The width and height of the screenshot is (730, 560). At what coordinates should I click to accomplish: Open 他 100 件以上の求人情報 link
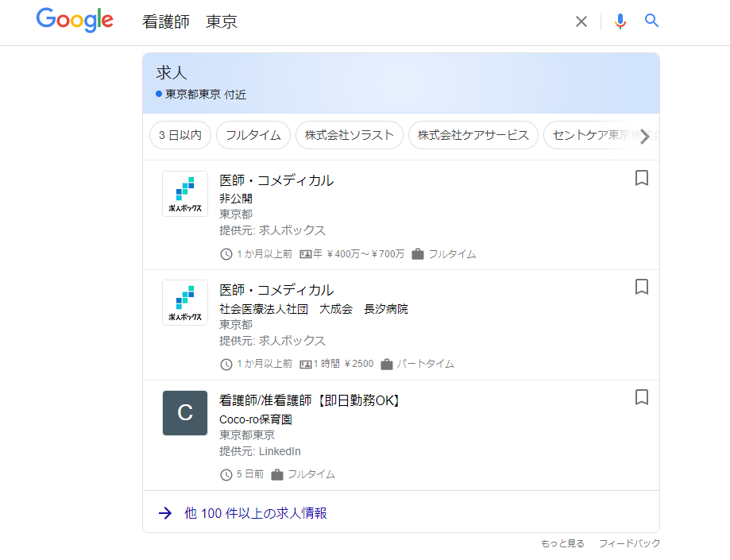tap(256, 513)
